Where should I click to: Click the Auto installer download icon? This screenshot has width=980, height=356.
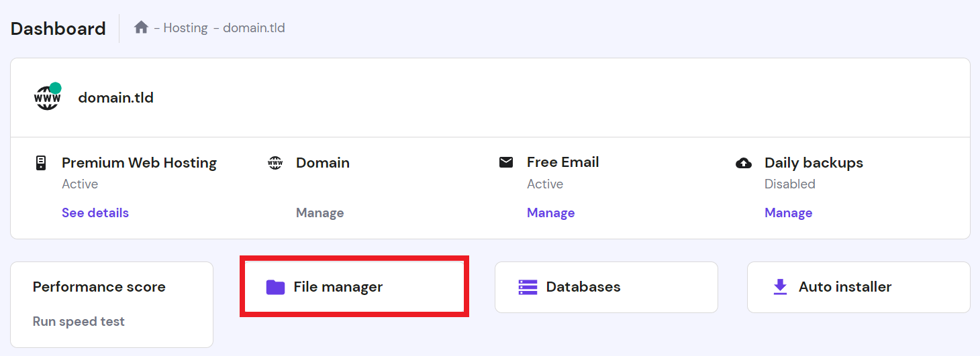(x=780, y=287)
